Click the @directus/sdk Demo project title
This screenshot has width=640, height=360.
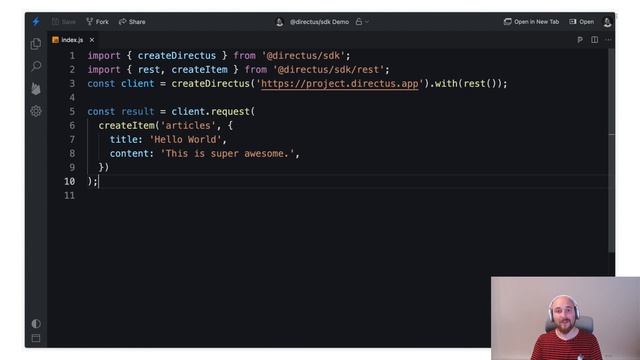click(x=319, y=22)
